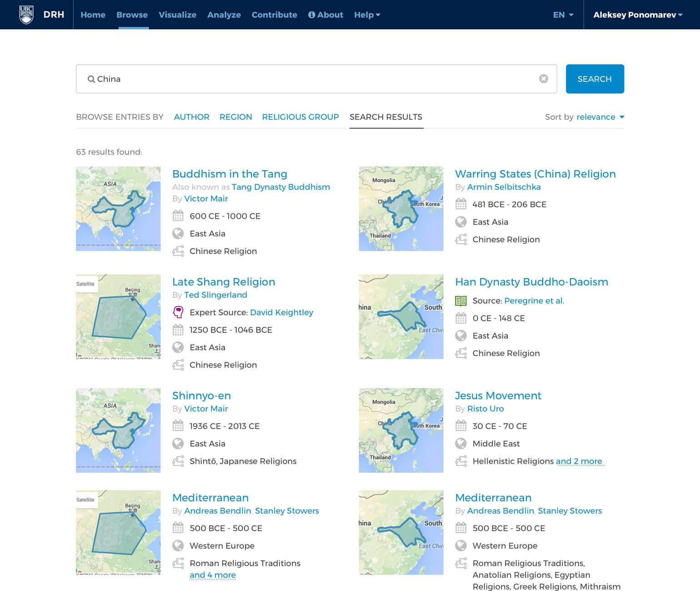Toggle Satellite view on Late Shang Religion map

coord(86,284)
